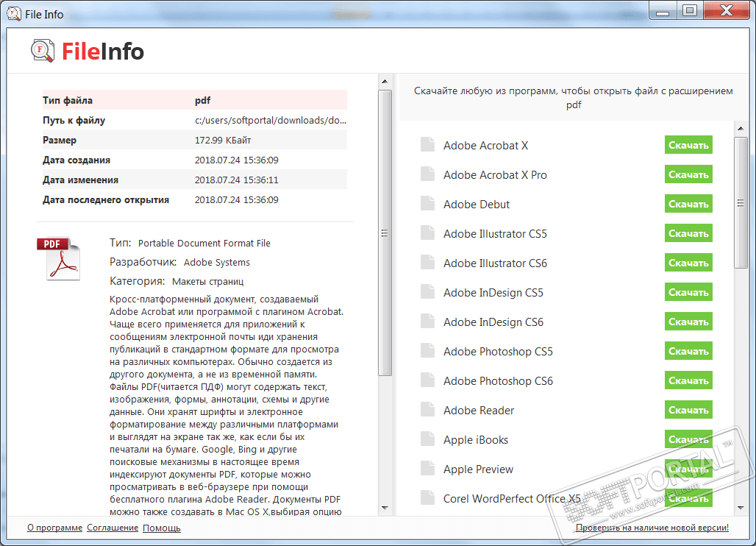756x546 pixels.
Task: Click Скачать next to Adobe Illustrator CS5
Action: (x=688, y=233)
